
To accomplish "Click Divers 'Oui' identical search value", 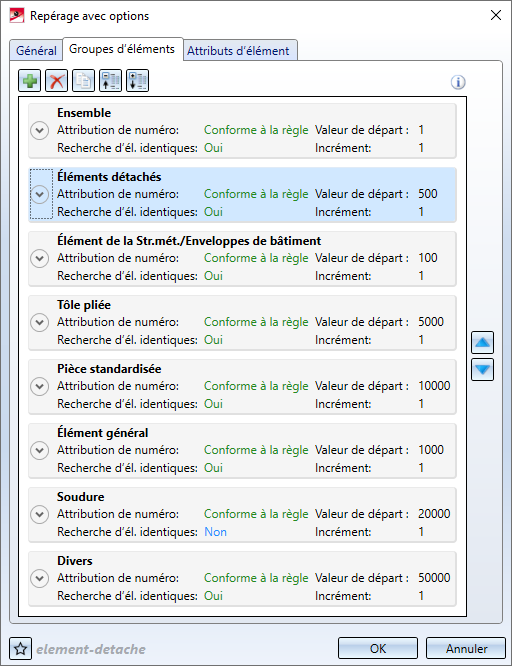I will pyautogui.click(x=213, y=596).
